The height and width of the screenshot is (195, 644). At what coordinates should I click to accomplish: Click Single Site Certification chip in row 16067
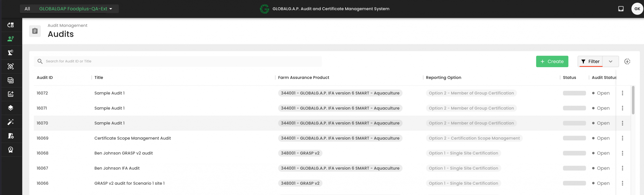point(463,168)
